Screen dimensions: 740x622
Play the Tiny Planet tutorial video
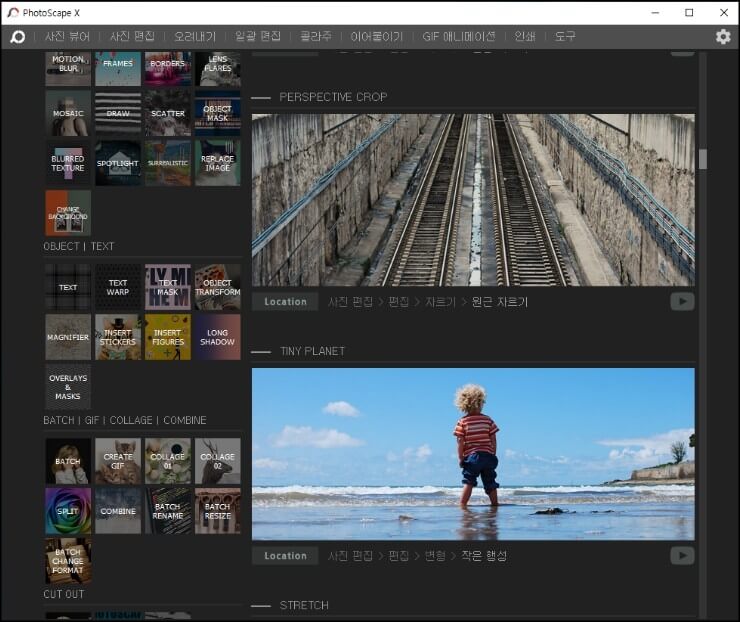[682, 555]
